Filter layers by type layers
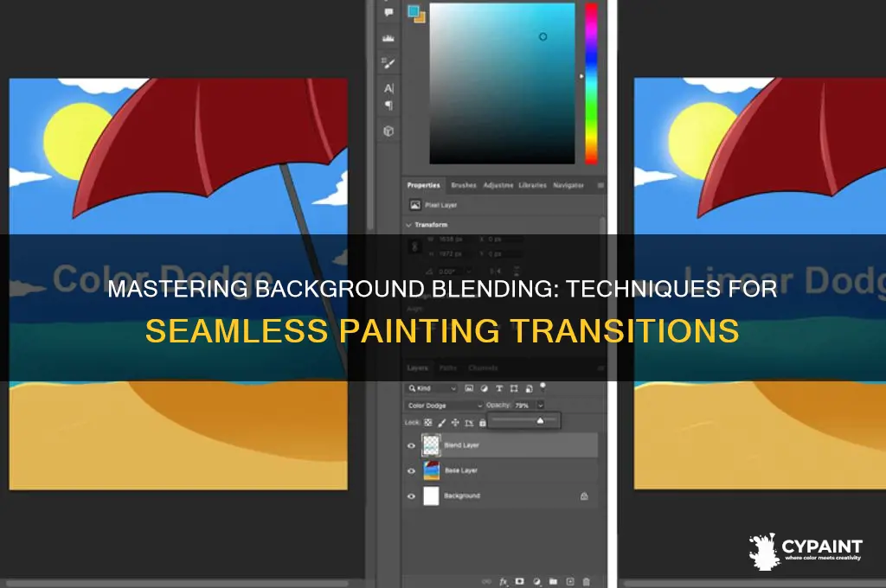 tap(499, 388)
